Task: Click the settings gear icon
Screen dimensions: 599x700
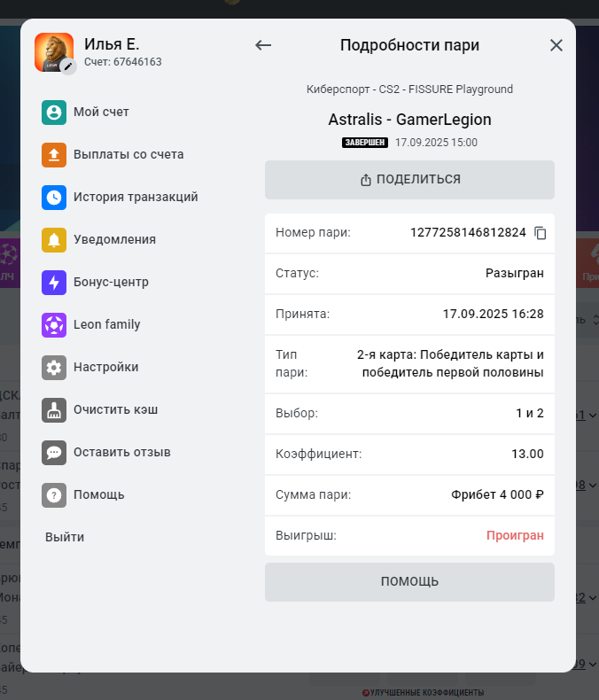Action: click(x=54, y=368)
